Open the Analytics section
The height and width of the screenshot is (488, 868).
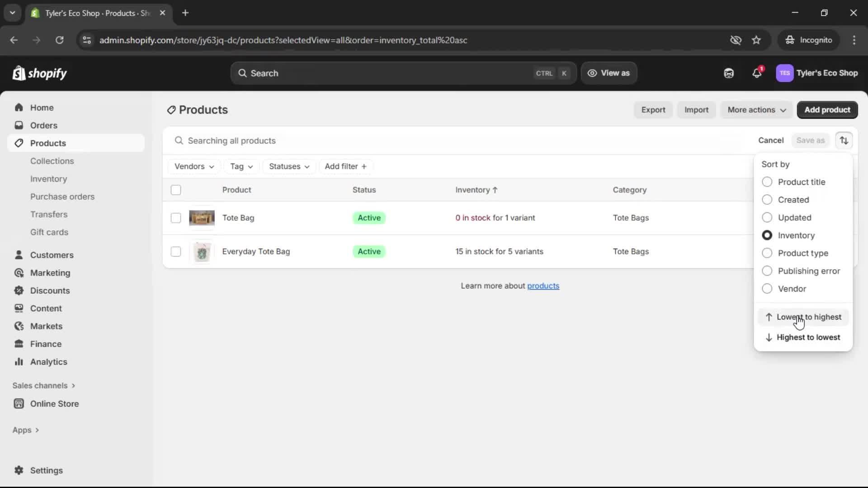pos(47,362)
